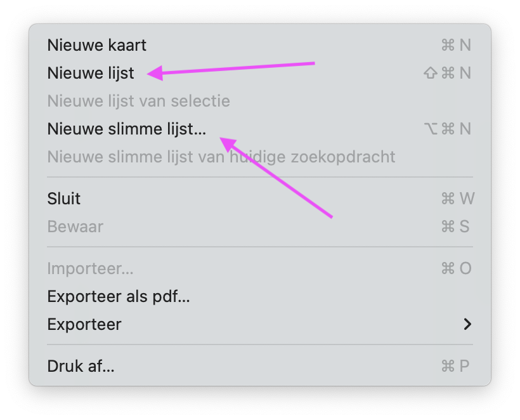
Task: Open Nieuwe slimme lijst… dialog
Action: tap(259, 129)
